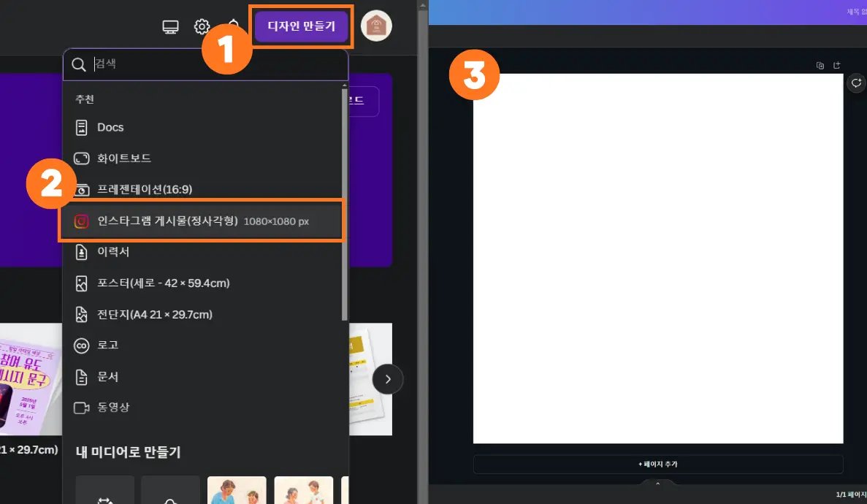Click the duplicate page icon above the canvas
The height and width of the screenshot is (504, 867).
coord(820,65)
